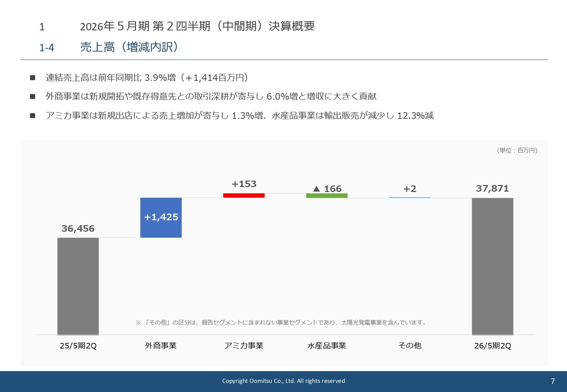Click the (単位：百万円) unit note
The width and height of the screenshot is (567, 392).
(517, 150)
